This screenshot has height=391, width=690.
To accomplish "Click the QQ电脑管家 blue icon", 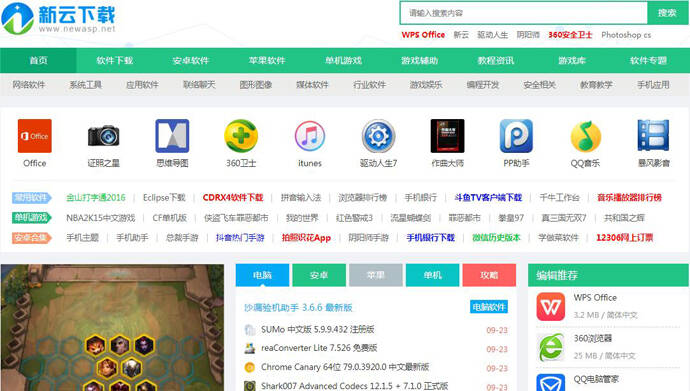I will coord(551,382).
